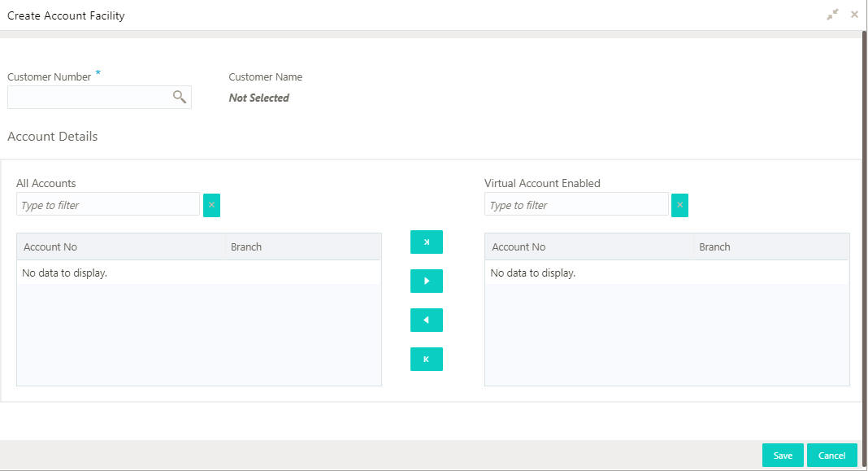Cancel the account facility creation
This screenshot has width=868, height=471.
[x=832, y=456]
